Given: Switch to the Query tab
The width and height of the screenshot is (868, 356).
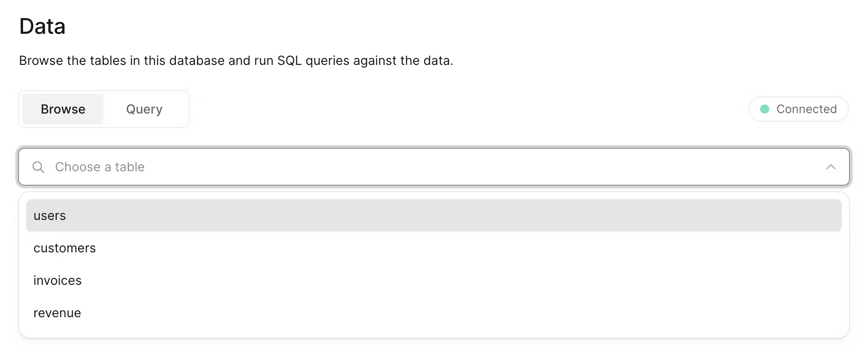Looking at the screenshot, I should point(144,109).
